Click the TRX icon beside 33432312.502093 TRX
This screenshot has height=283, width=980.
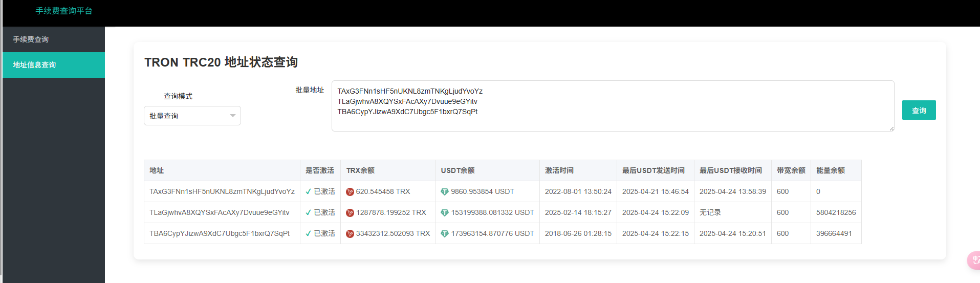pos(350,234)
